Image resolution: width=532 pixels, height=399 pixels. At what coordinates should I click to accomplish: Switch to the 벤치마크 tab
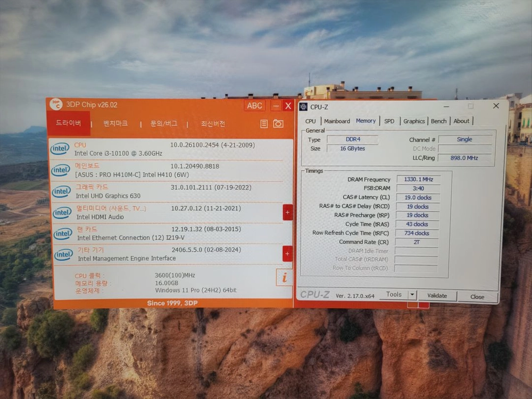click(x=115, y=123)
